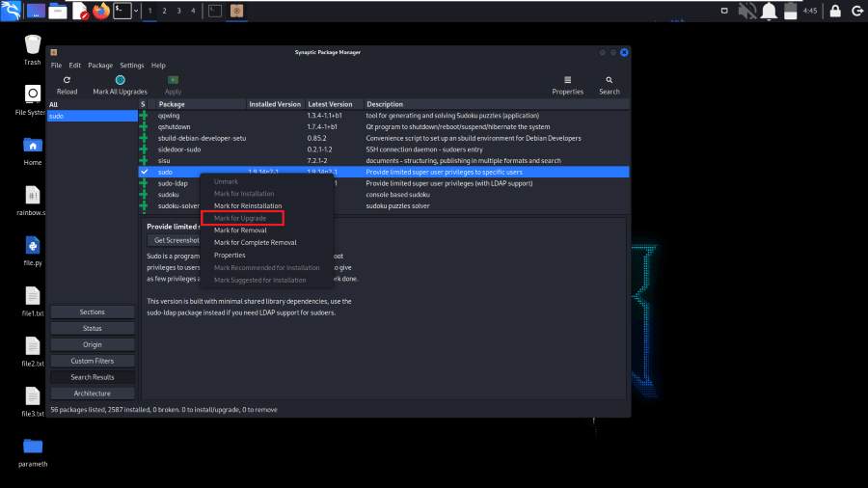The width and height of the screenshot is (868, 488).
Task: Click the Status filter button
Action: 93,328
